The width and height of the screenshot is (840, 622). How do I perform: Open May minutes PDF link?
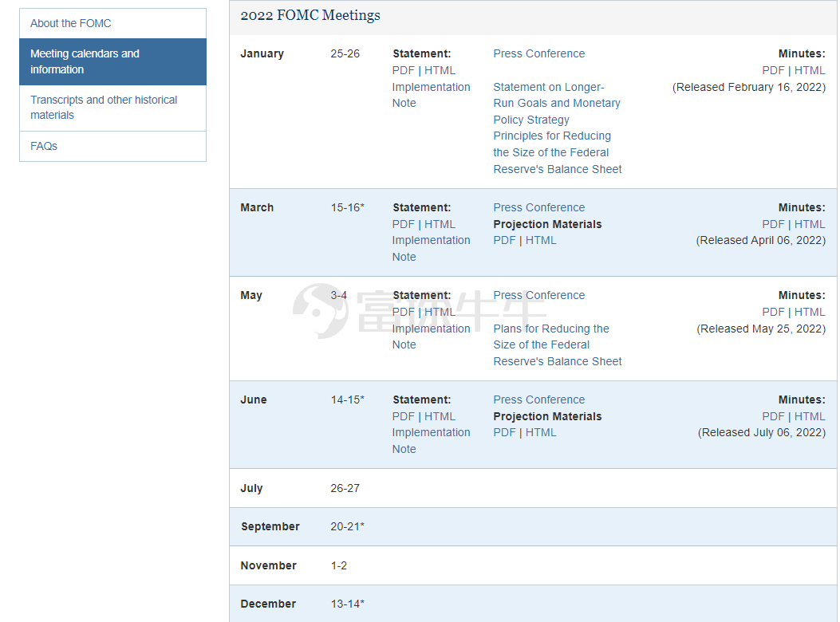[x=773, y=313]
